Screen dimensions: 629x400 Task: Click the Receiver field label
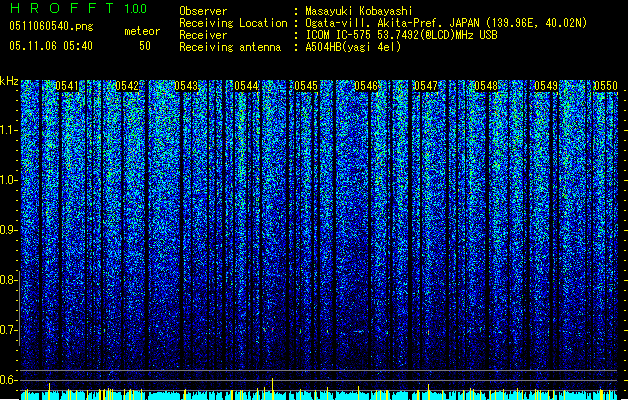[203, 35]
